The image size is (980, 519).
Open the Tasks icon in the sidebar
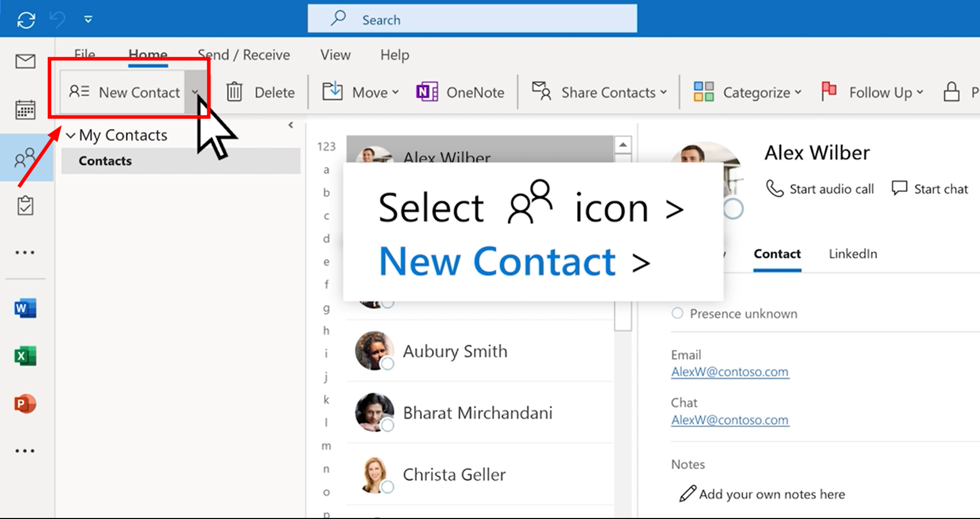point(25,205)
